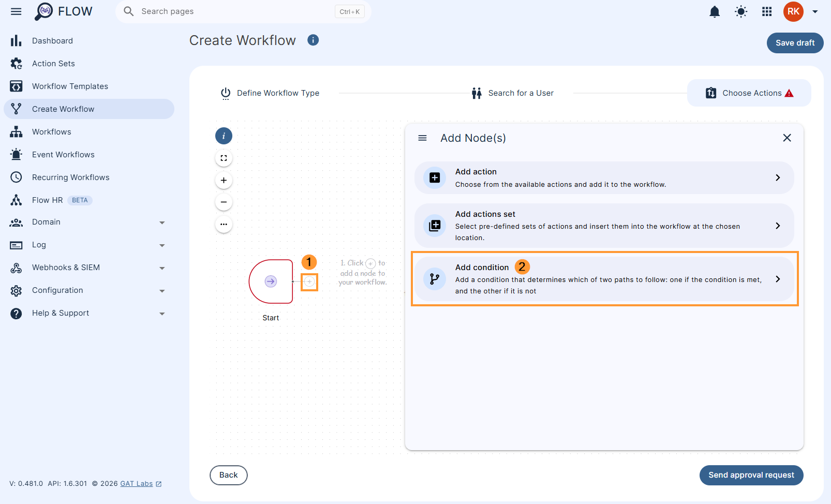This screenshot has height=504, width=831.
Task: Open the canvas info button
Action: 224,136
